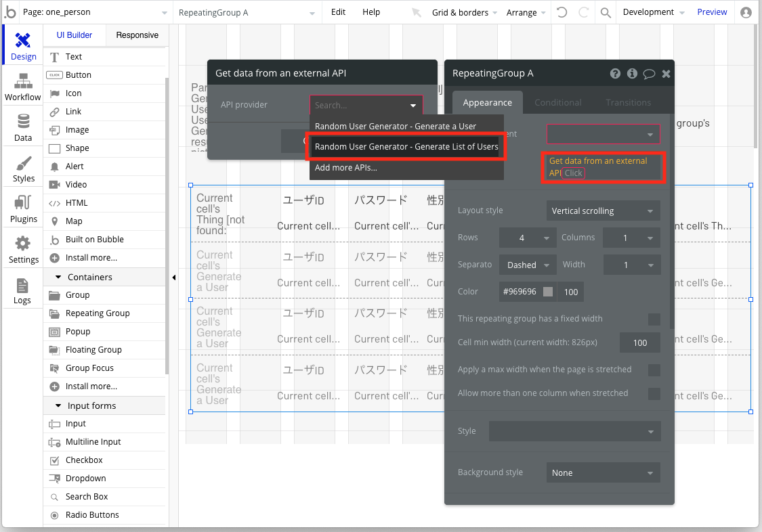Open the Columns dropdown
The image size is (762, 532).
point(631,238)
